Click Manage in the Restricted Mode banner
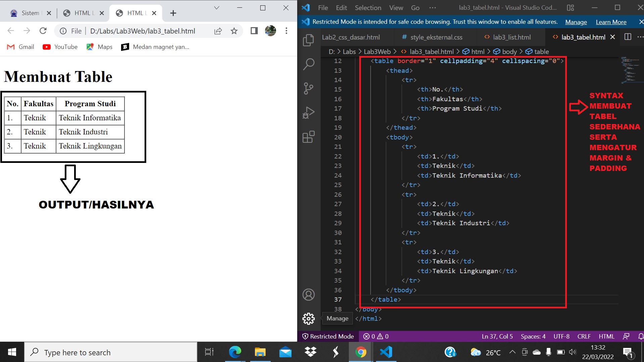Viewport: 644px width, 362px height. [576, 22]
